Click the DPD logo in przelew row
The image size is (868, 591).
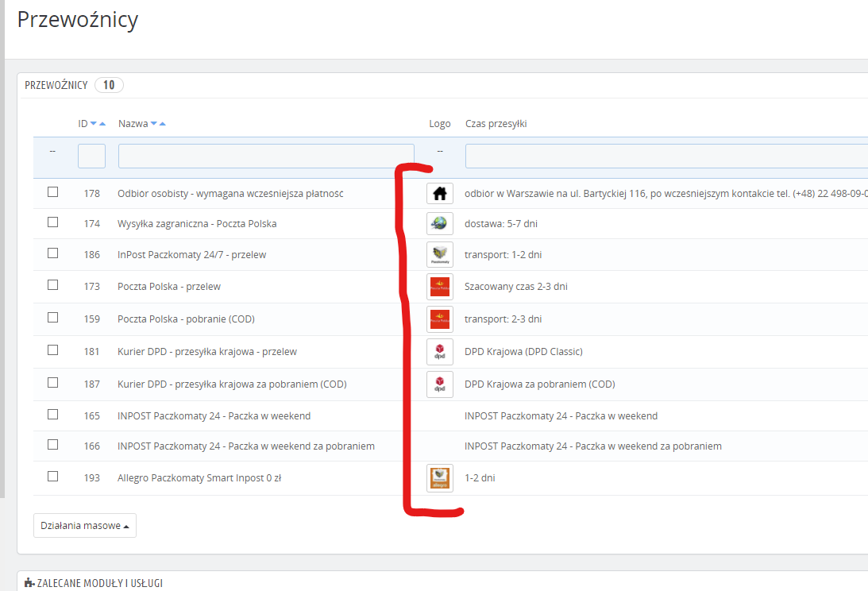[x=440, y=352]
